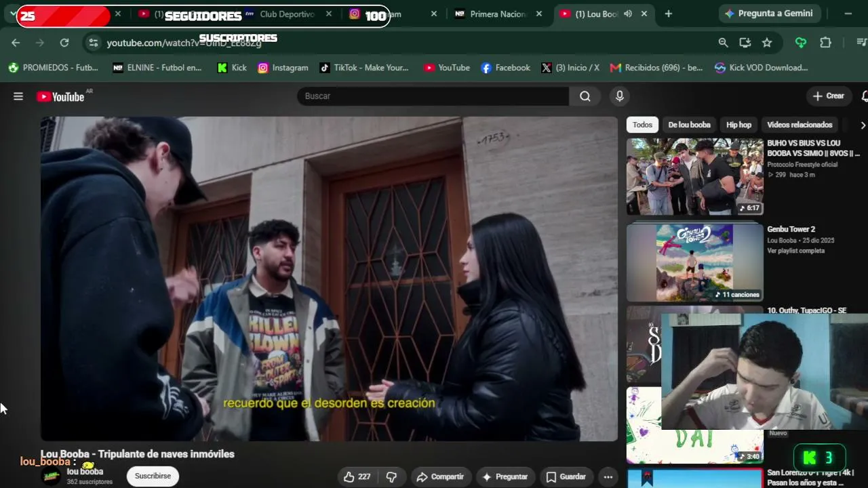
Task: Open the X Inicio bookmark
Action: pyautogui.click(x=570, y=68)
